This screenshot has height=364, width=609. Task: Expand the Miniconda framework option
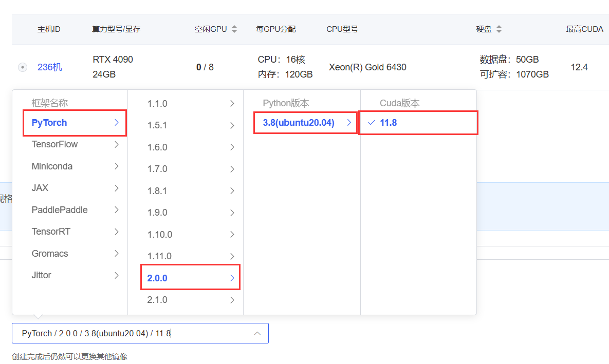click(x=117, y=166)
